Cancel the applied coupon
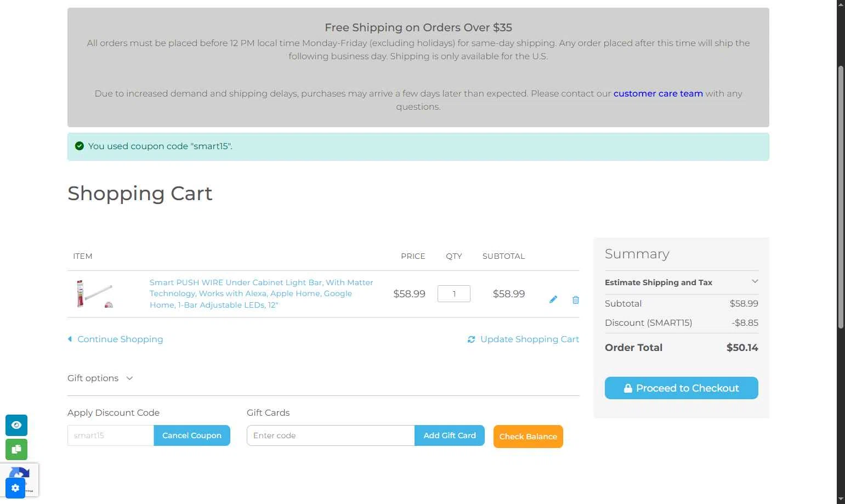 coord(192,435)
